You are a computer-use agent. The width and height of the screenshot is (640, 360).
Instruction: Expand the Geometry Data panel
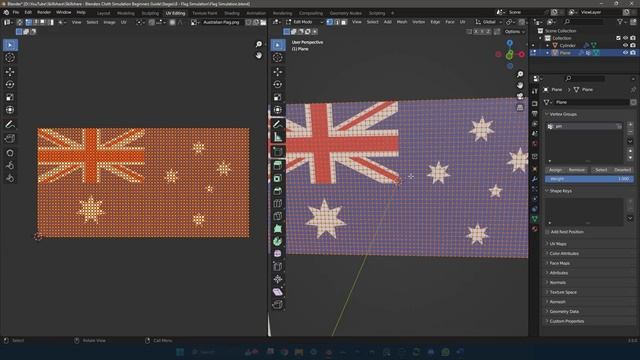[564, 311]
